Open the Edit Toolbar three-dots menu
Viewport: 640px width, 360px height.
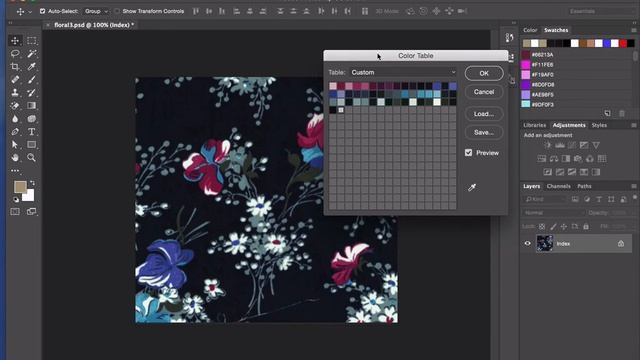(x=15, y=171)
